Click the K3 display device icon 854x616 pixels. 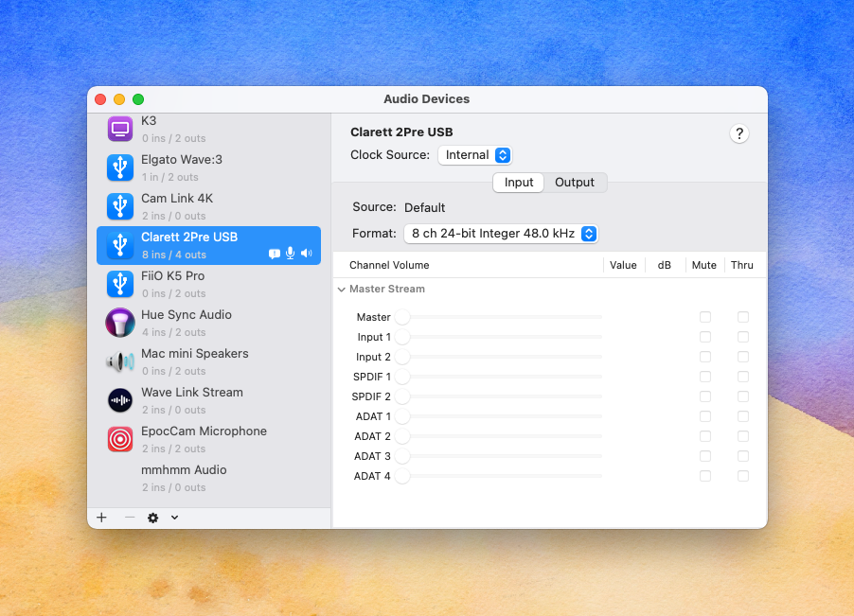120,129
